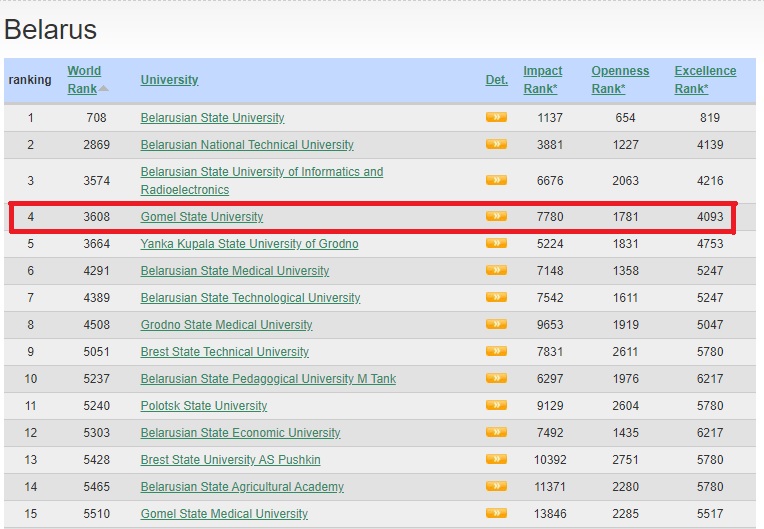This screenshot has height=529, width=764.
Task: Click details arrow for Belarusian State Agricultural Academy
Action: point(496,487)
